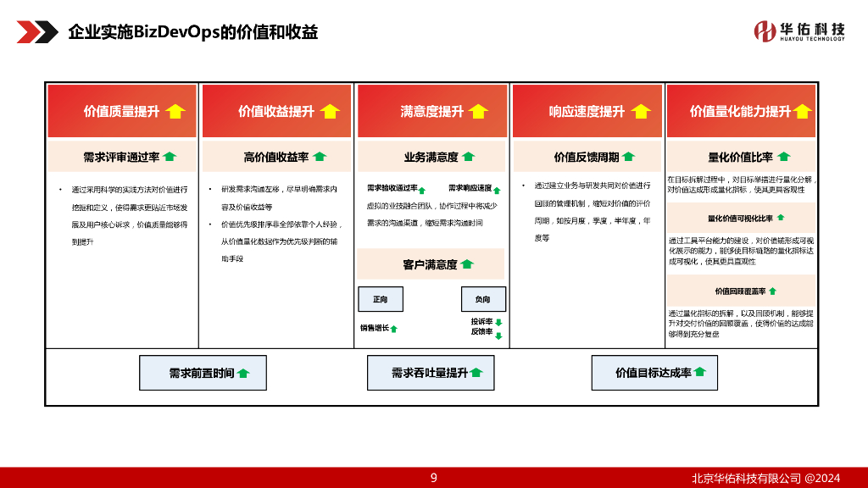Click the green arrow in 需求吞吐量提升 box

476,373
